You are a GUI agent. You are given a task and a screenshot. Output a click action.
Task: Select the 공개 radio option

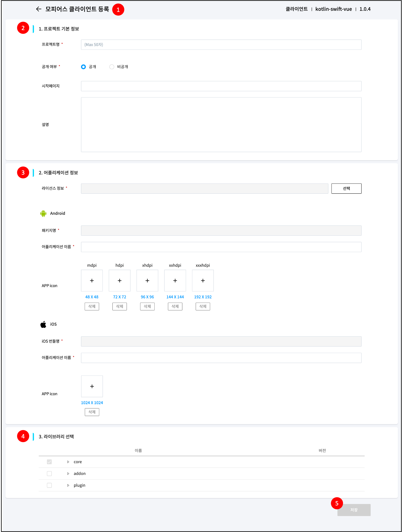(x=83, y=67)
